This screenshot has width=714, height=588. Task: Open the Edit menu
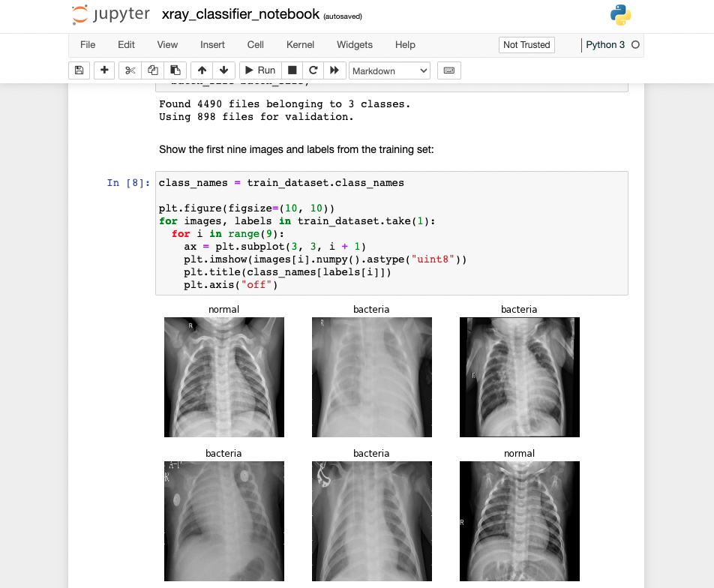click(126, 45)
